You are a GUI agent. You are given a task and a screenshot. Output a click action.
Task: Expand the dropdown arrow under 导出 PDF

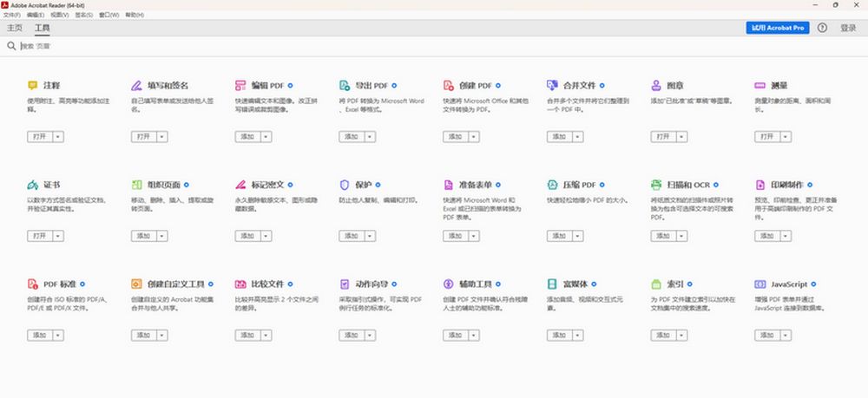(x=371, y=136)
